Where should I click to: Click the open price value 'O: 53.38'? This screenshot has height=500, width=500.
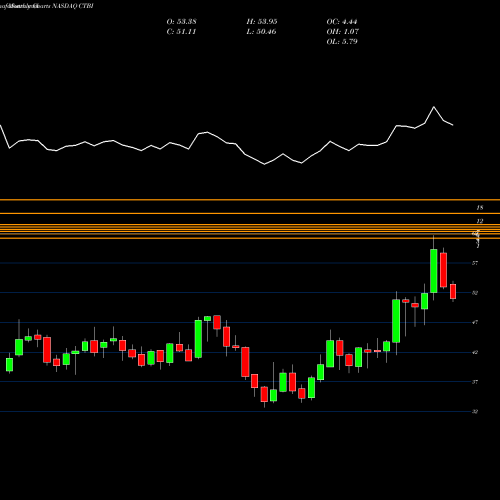tap(181, 22)
